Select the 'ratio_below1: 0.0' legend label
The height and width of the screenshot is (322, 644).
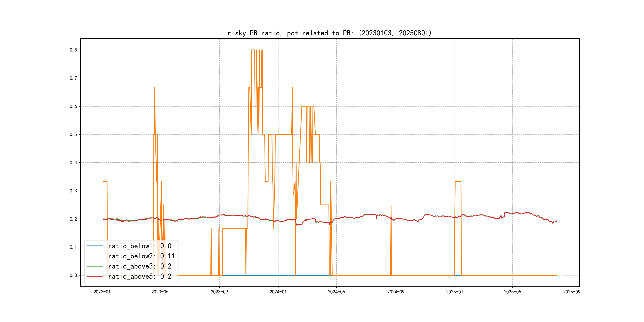tap(140, 246)
